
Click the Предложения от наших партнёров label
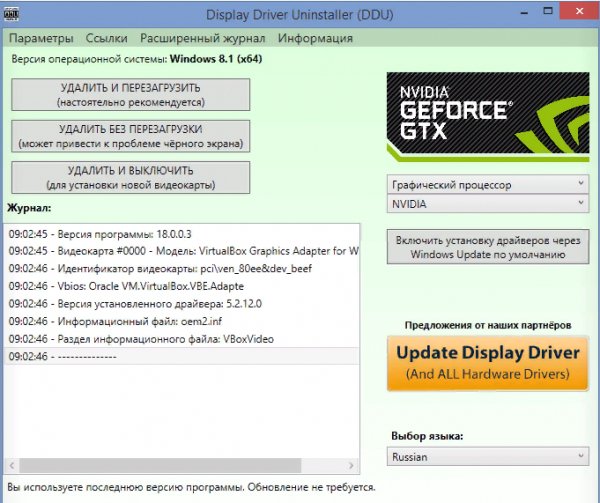pyautogui.click(x=488, y=326)
